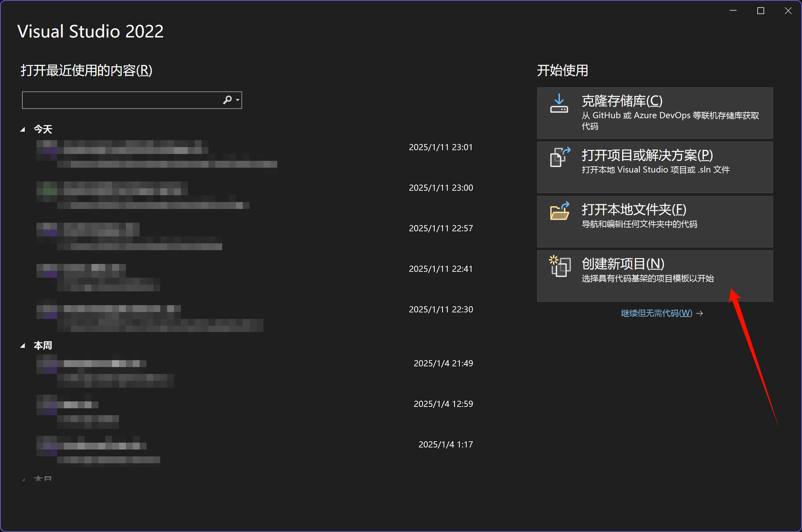This screenshot has width=802, height=532.
Task: Click the Visual Studio 2022 title
Action: coord(90,31)
